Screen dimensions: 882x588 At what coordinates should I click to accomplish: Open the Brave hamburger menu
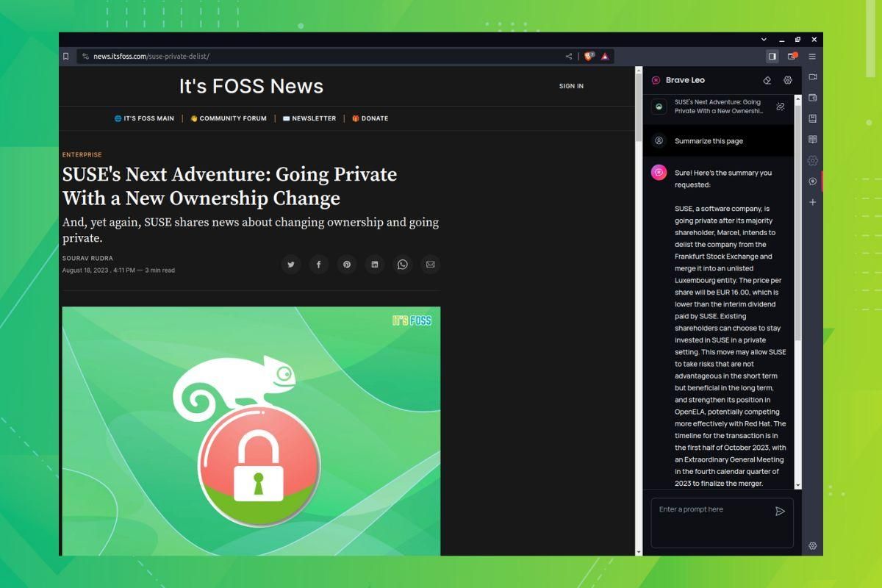pos(812,56)
